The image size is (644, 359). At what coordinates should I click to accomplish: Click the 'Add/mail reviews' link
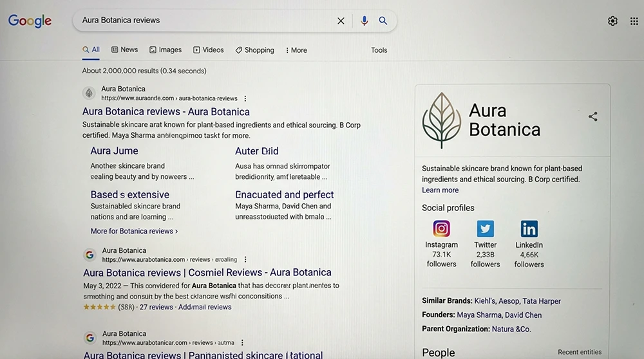tap(205, 307)
